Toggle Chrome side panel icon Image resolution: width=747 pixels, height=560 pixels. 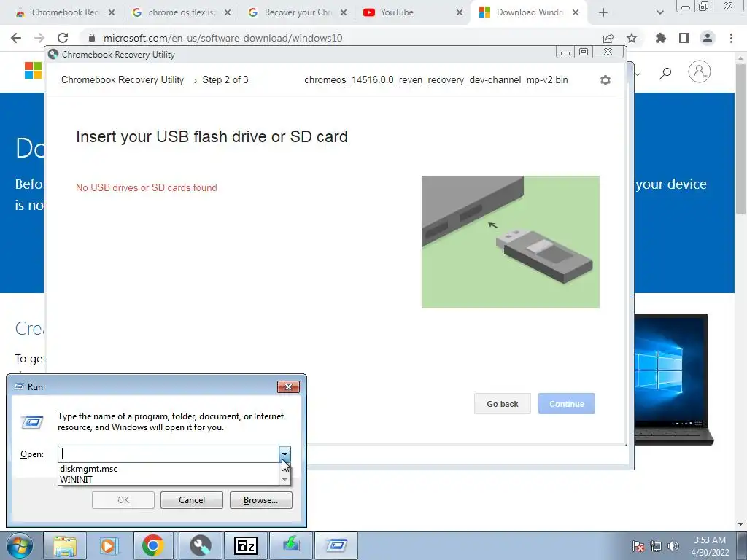tap(684, 38)
